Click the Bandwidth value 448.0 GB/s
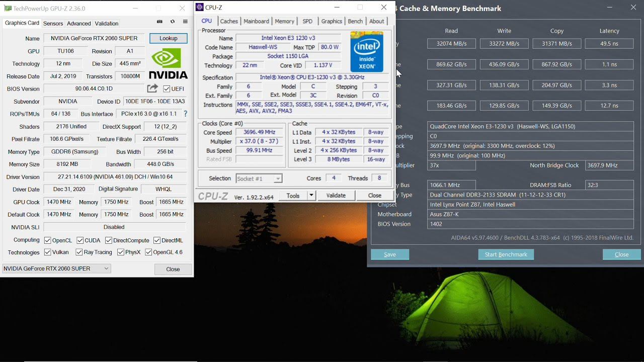This screenshot has width=644, height=362. coord(160,164)
